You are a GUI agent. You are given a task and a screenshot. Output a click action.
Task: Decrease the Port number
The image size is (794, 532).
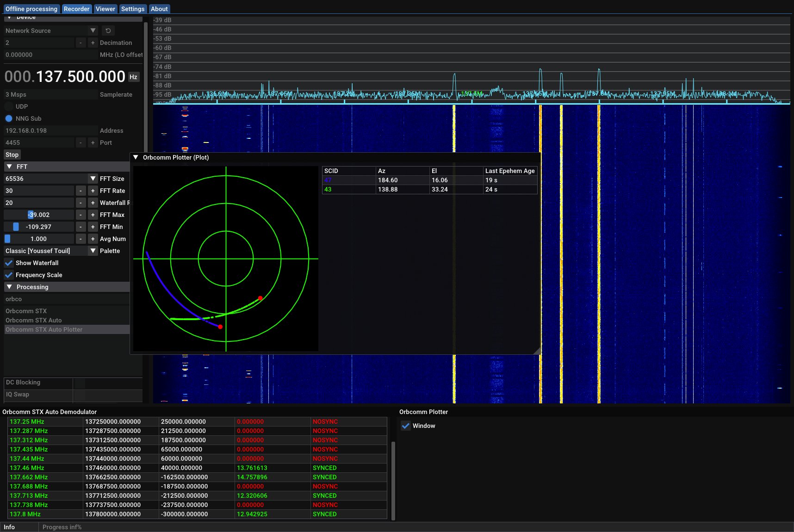click(81, 142)
